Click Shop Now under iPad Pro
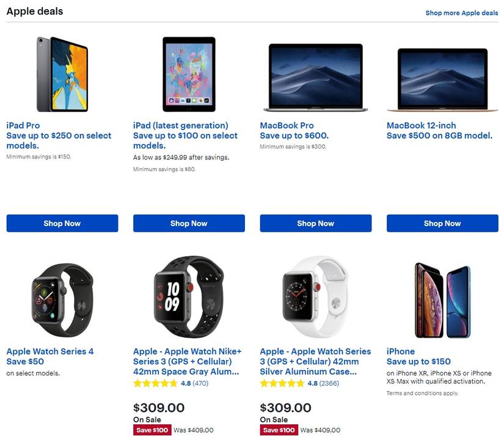Screen dimensions: 504x437 pos(62,223)
